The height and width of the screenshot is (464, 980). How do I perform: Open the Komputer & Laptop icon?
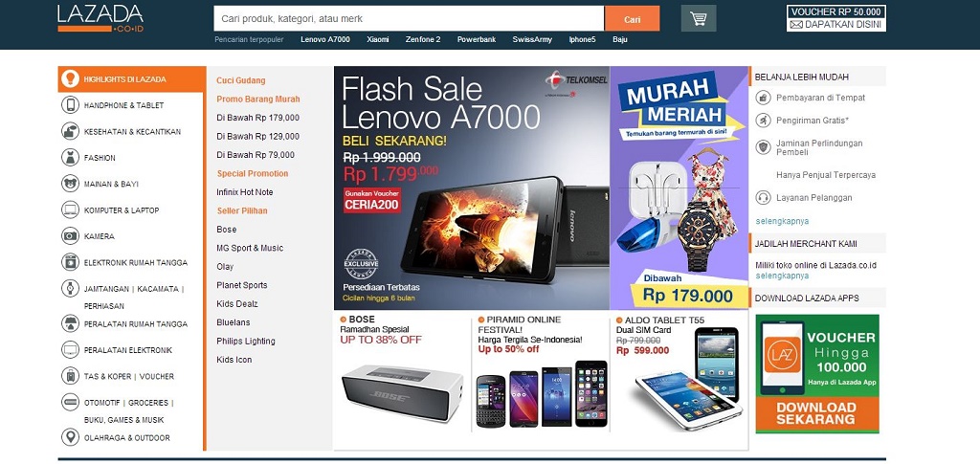[70, 210]
